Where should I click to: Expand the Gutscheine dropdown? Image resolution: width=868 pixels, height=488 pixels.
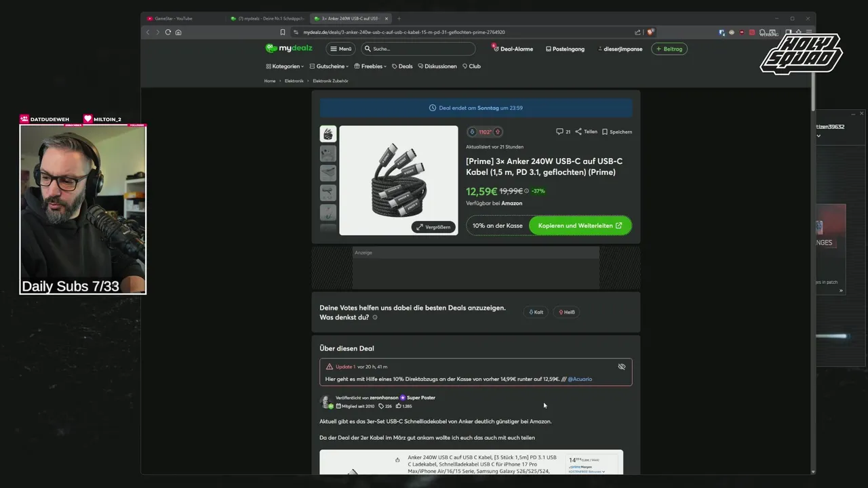pyautogui.click(x=329, y=66)
